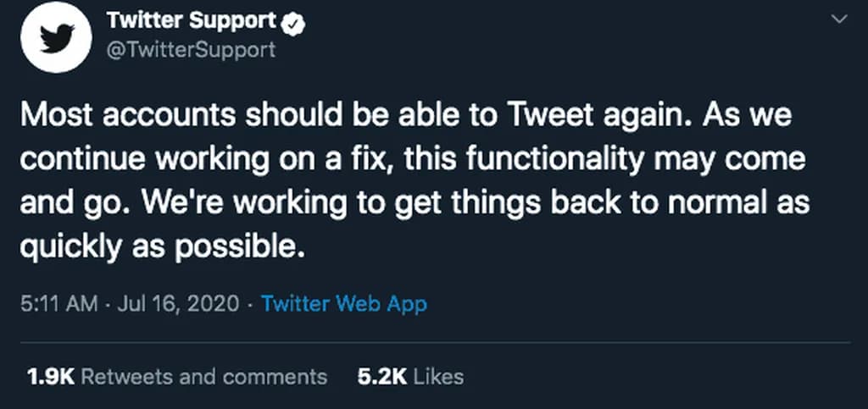The image size is (868, 409).
Task: Open the tweet options chevron menu
Action: (839, 19)
